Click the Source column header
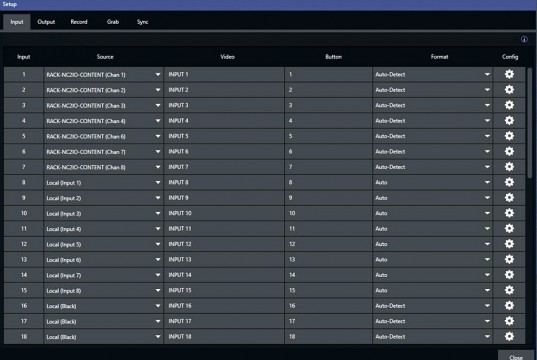 pyautogui.click(x=105, y=57)
